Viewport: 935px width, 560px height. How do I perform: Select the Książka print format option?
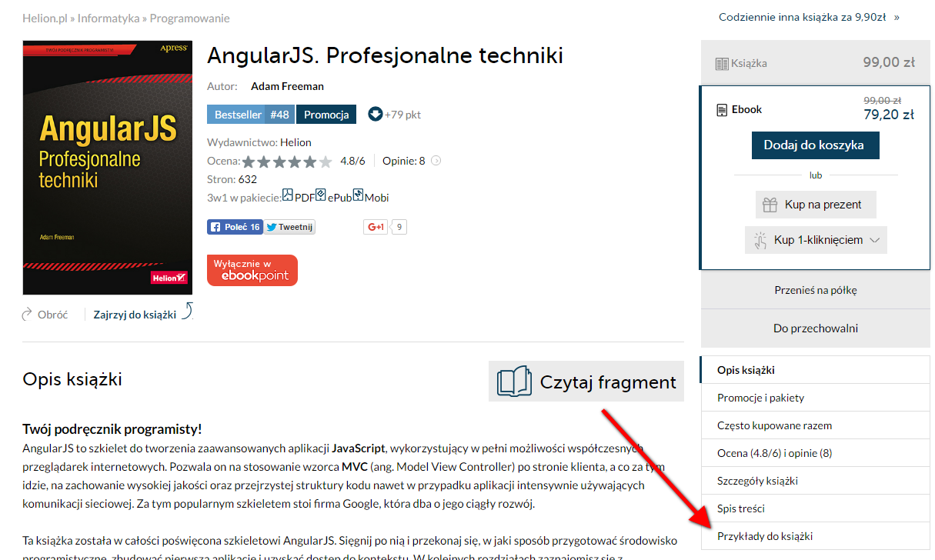click(x=815, y=63)
